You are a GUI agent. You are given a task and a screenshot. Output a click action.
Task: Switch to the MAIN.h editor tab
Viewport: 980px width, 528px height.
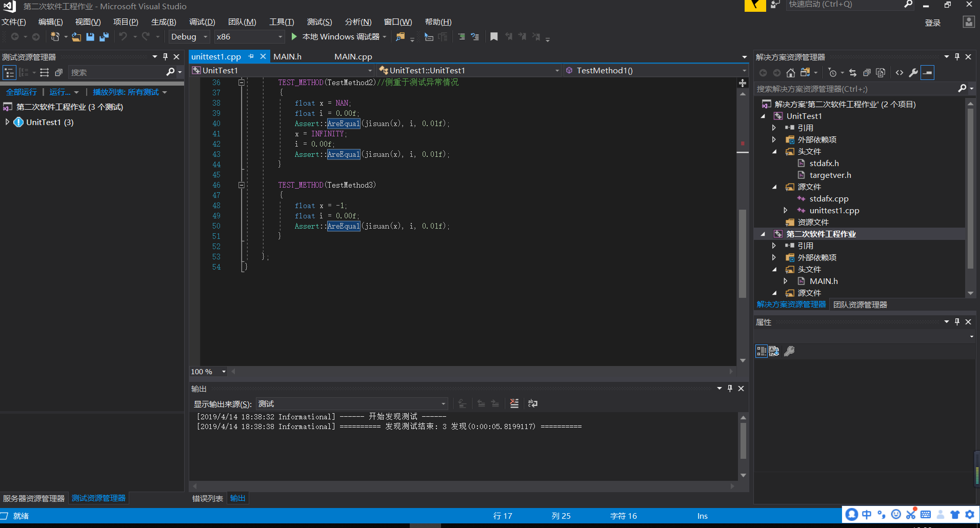click(287, 56)
